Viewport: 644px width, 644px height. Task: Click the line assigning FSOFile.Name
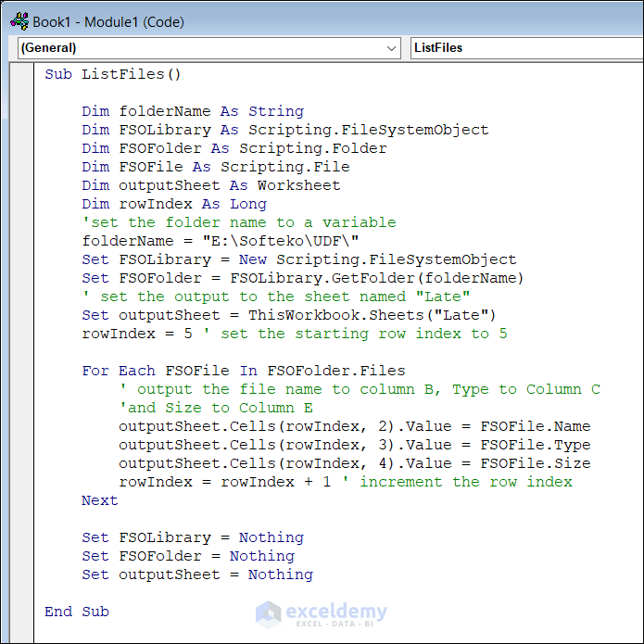click(x=355, y=426)
